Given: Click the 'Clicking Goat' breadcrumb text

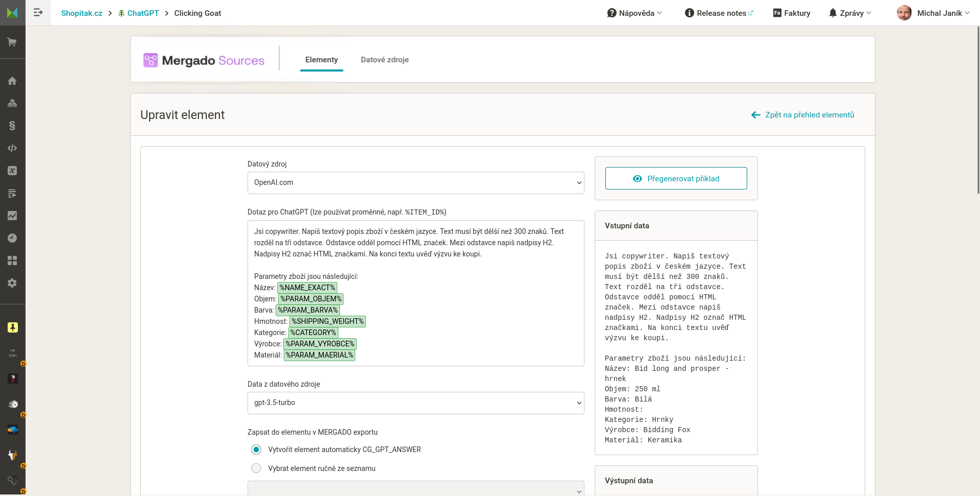Looking at the screenshot, I should (198, 13).
